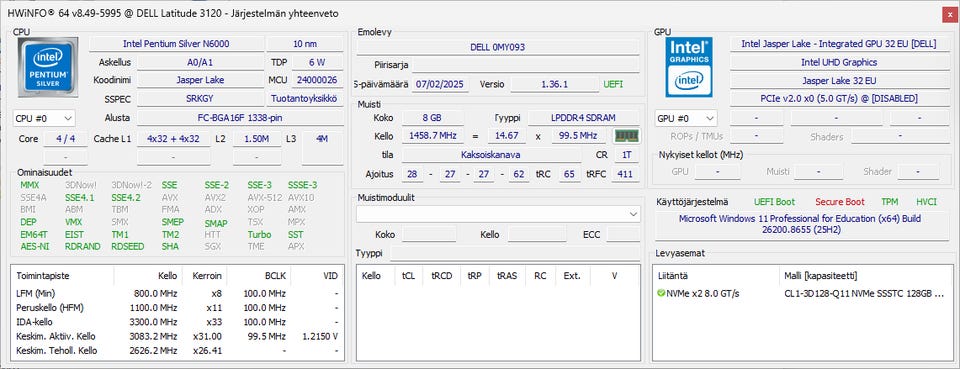Click the PCIe v2.0 x0 DISABLED field
This screenshot has height=369, width=960.
[838, 99]
